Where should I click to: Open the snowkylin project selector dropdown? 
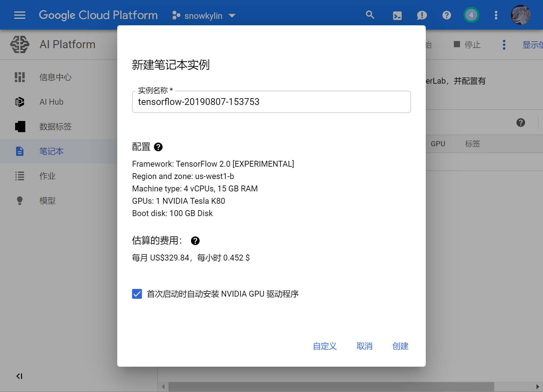click(204, 15)
